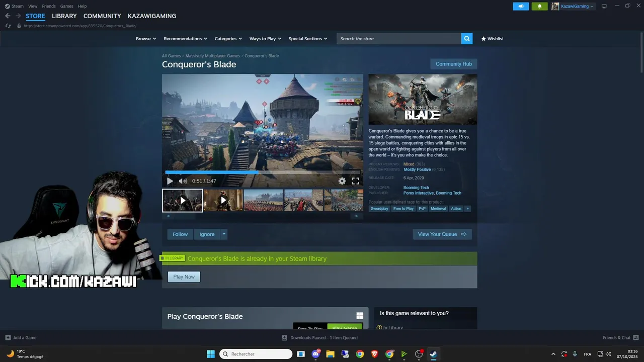The width and height of the screenshot is (644, 362).
Task: Expand the Recommendations dropdown
Action: pos(185,39)
